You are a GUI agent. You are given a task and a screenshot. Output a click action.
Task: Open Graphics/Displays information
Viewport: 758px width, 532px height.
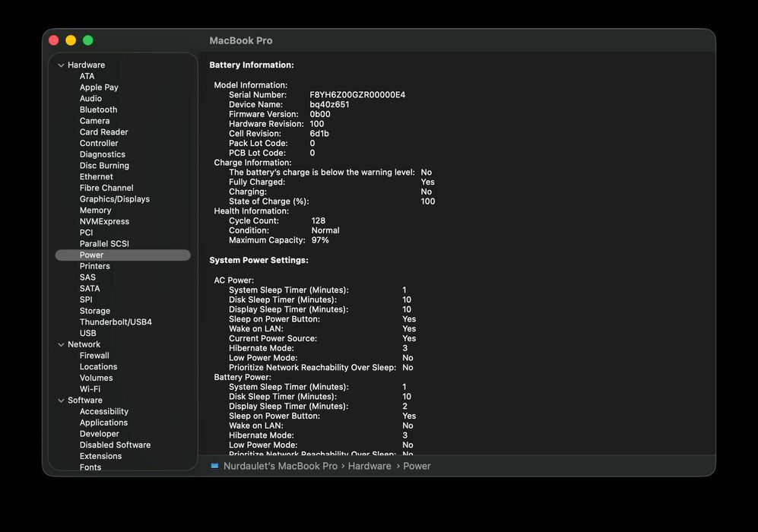(115, 198)
